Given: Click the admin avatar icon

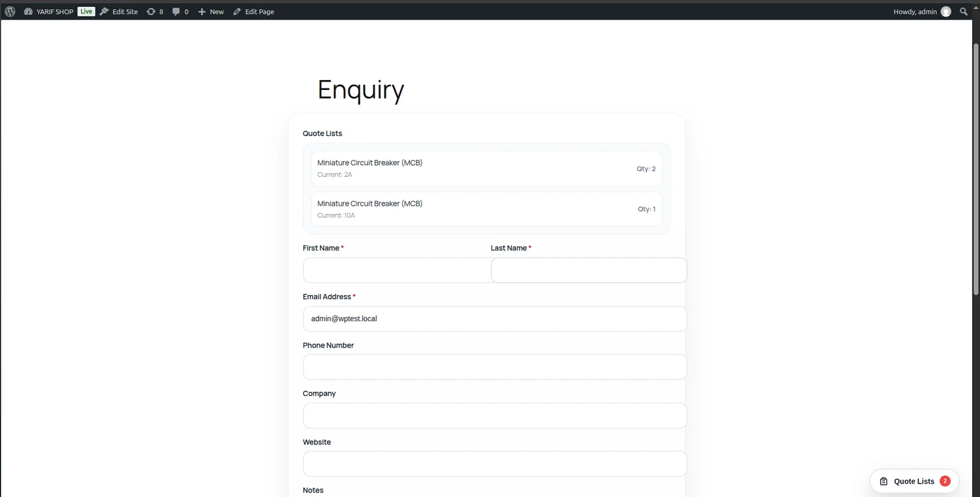Looking at the screenshot, I should (x=946, y=12).
